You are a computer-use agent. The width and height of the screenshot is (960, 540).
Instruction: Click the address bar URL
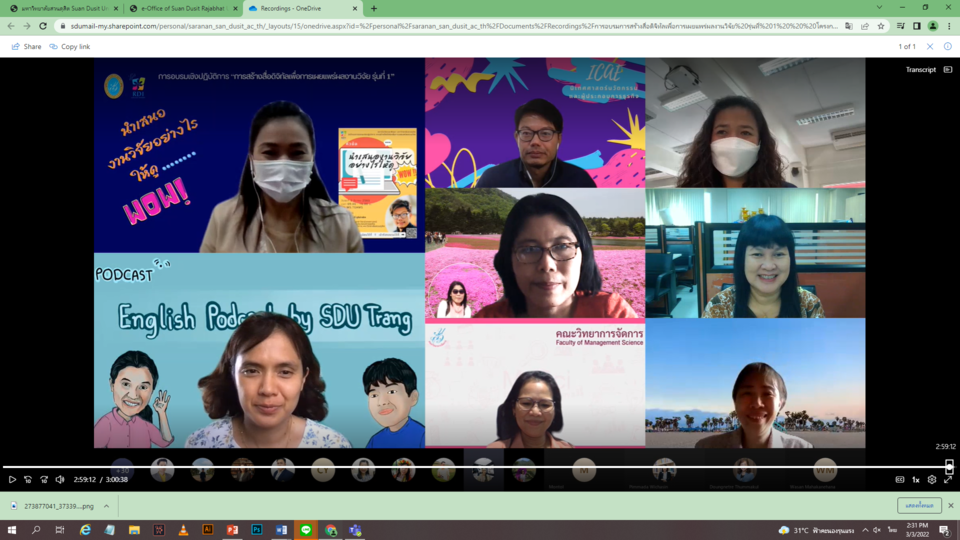point(454,26)
